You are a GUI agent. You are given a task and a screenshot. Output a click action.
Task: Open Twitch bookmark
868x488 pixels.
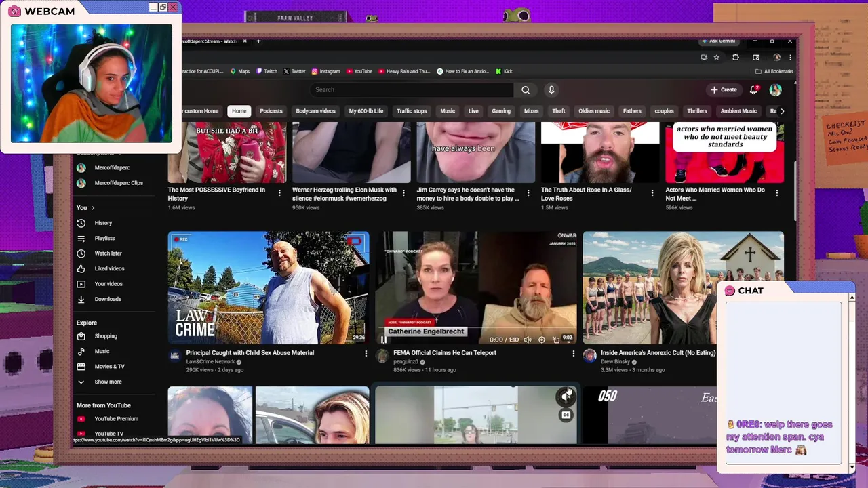click(267, 71)
